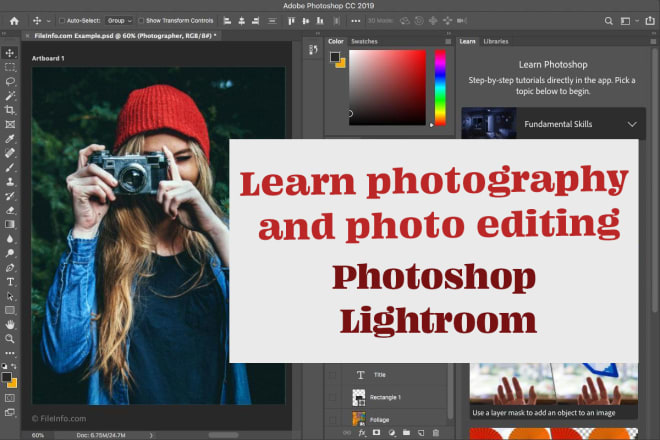
Task: Select the Lasso tool
Action: tap(10, 81)
